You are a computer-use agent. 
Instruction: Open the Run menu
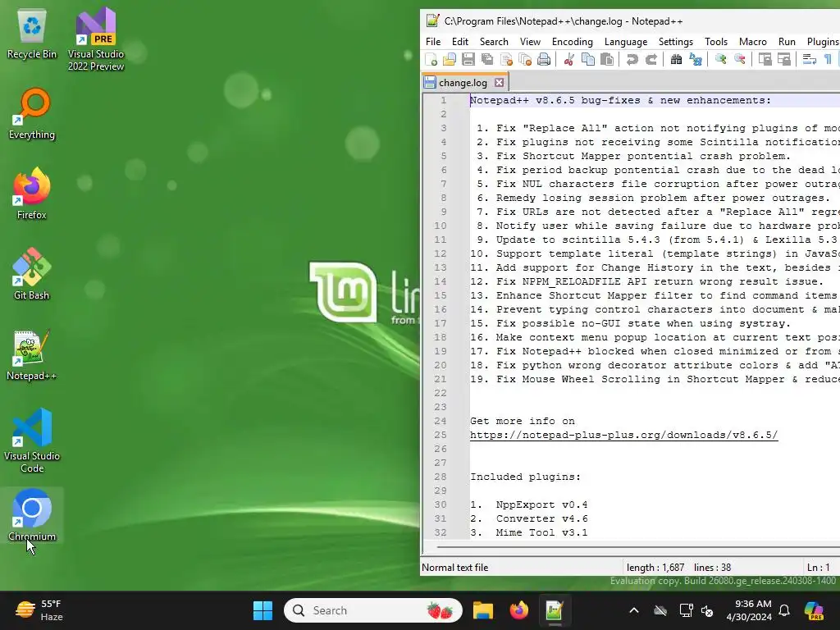787,42
